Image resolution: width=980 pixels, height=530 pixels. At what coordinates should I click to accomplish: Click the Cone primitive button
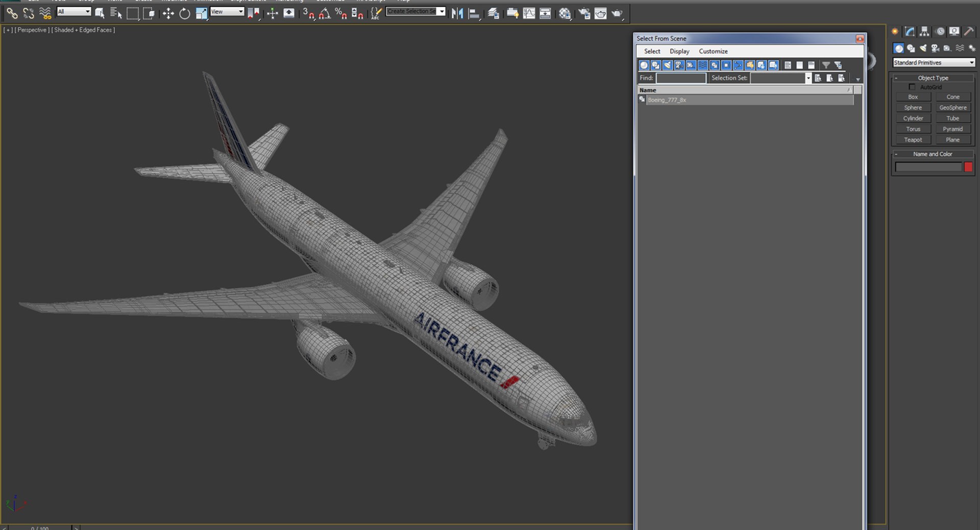[952, 97]
